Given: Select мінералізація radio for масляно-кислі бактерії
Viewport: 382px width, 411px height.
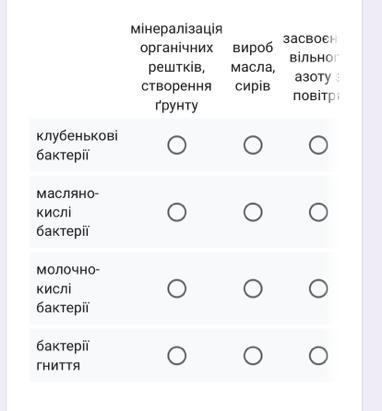Looking at the screenshot, I should point(177,212).
